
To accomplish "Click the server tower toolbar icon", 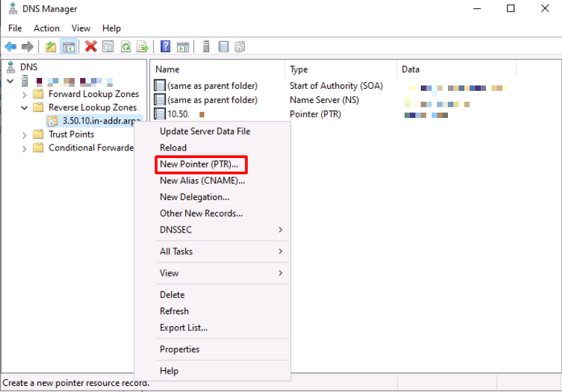I will 205,47.
